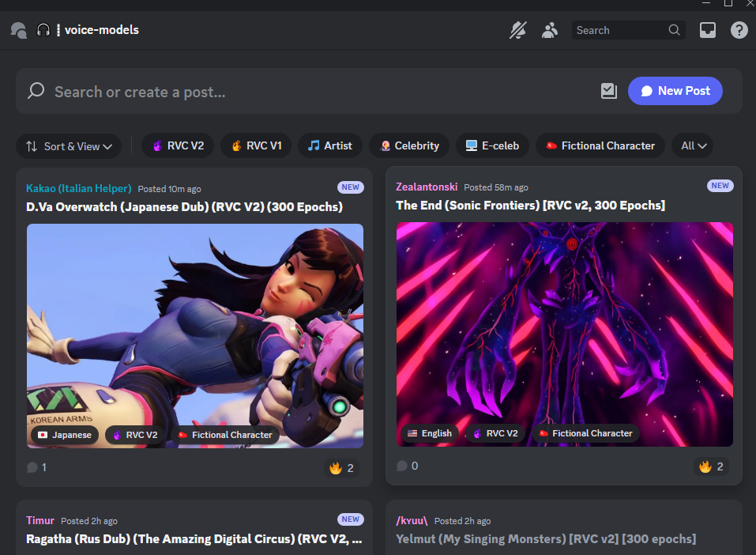Viewport: 756px width, 555px height.
Task: Open the Zealantonski author profile
Action: 427,187
